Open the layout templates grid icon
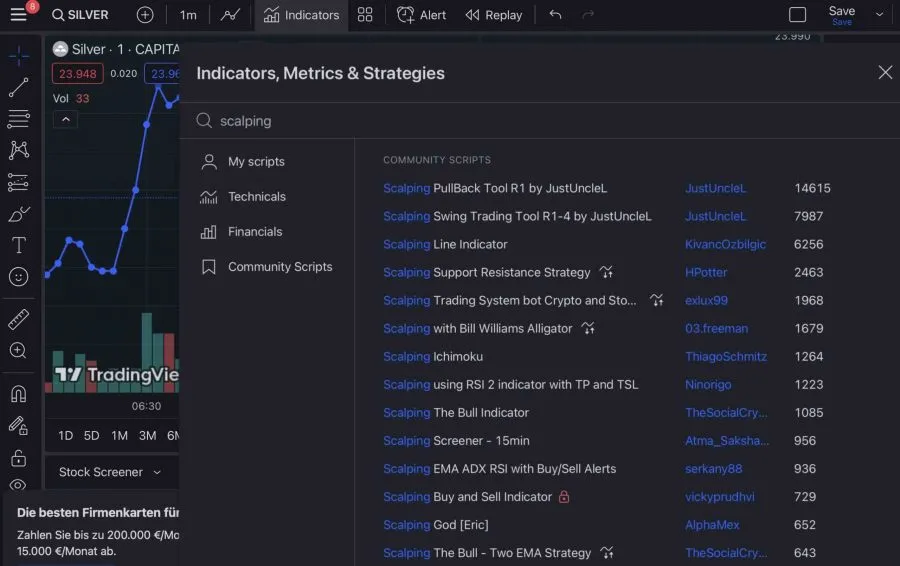 [365, 15]
